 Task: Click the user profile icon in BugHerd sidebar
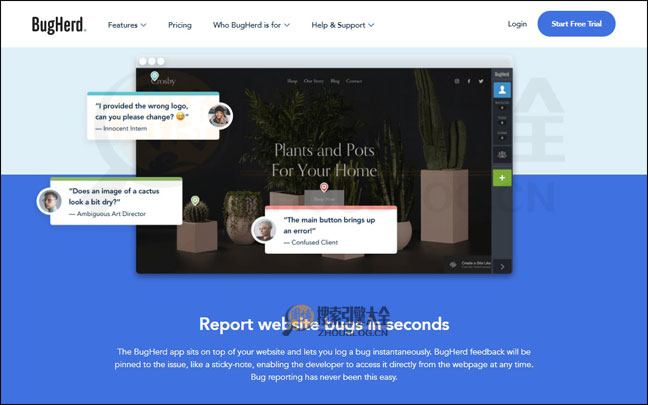502,90
